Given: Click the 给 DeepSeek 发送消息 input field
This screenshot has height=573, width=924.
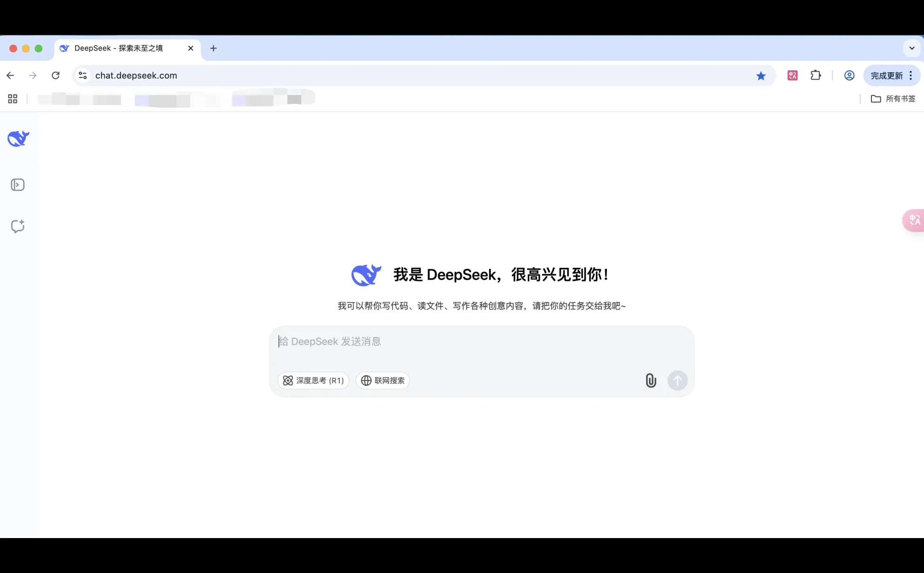Looking at the screenshot, I should pyautogui.click(x=465, y=341).
